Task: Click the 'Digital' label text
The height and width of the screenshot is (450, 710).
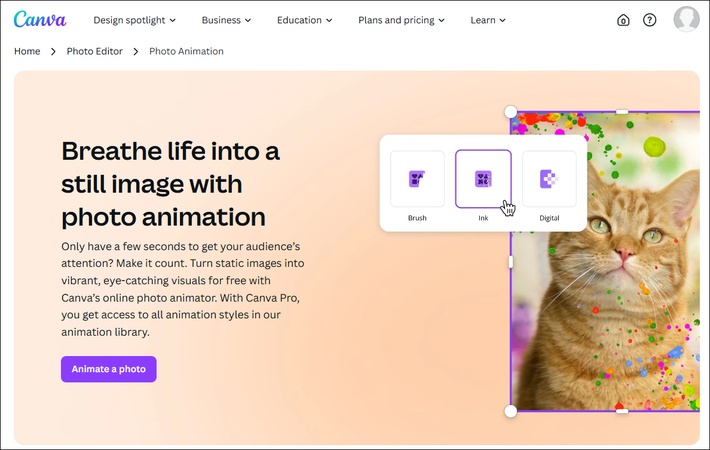Action: pos(549,218)
